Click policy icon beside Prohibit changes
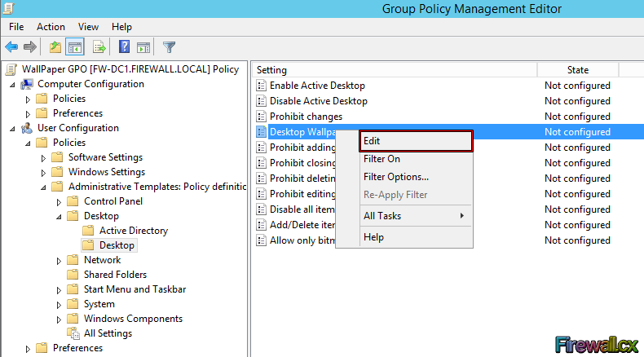The height and width of the screenshot is (357, 644). click(261, 117)
